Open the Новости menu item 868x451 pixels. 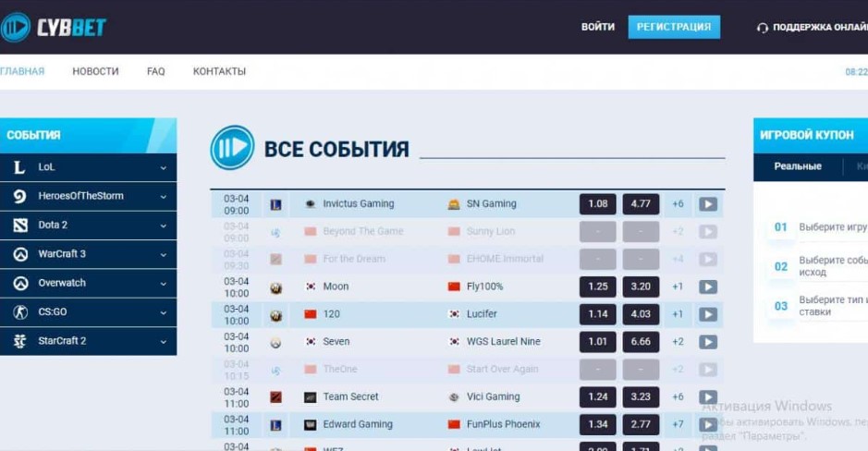[95, 71]
